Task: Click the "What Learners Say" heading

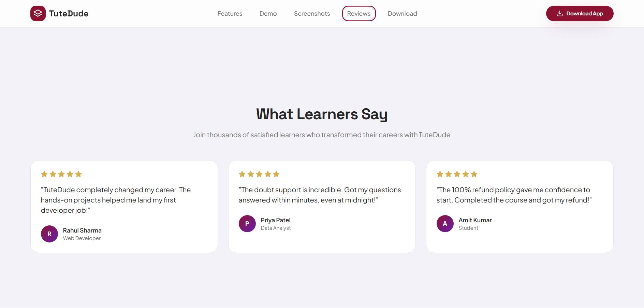Action: [322, 114]
